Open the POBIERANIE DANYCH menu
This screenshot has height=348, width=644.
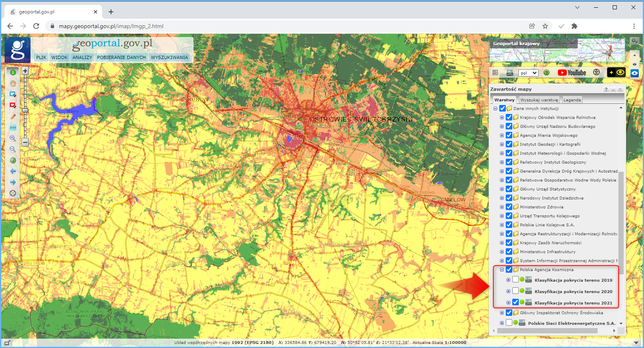121,57
